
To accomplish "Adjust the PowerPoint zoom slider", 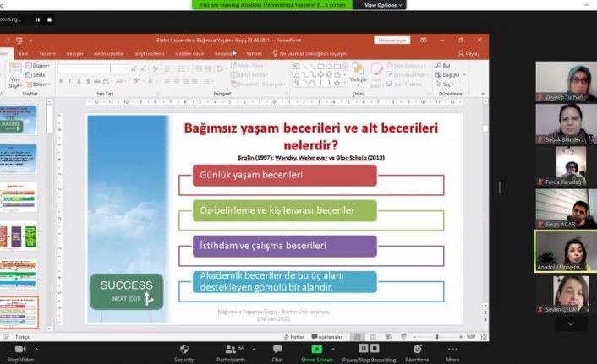I will coord(437,336).
